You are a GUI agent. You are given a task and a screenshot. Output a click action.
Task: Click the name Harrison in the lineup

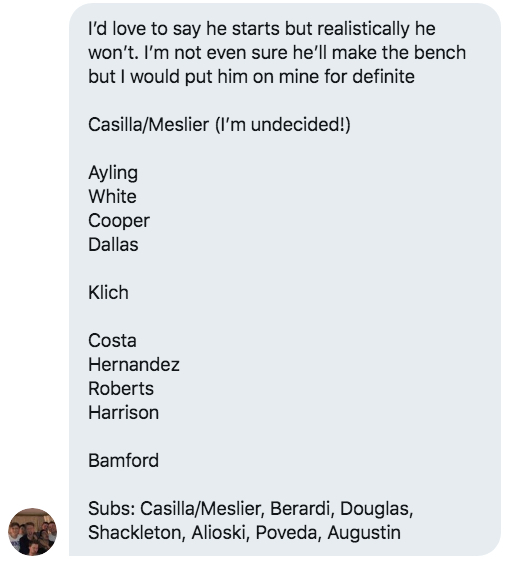(x=123, y=413)
